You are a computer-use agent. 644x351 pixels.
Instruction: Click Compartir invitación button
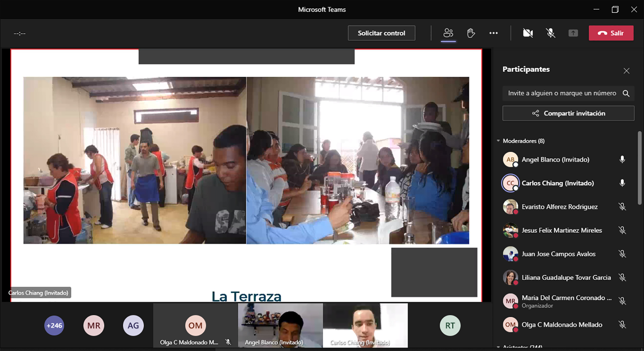(568, 113)
